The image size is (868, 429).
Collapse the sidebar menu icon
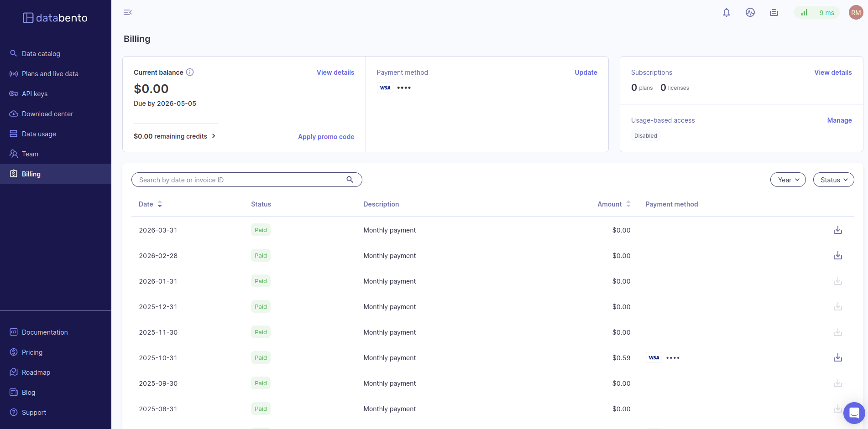[x=128, y=12]
